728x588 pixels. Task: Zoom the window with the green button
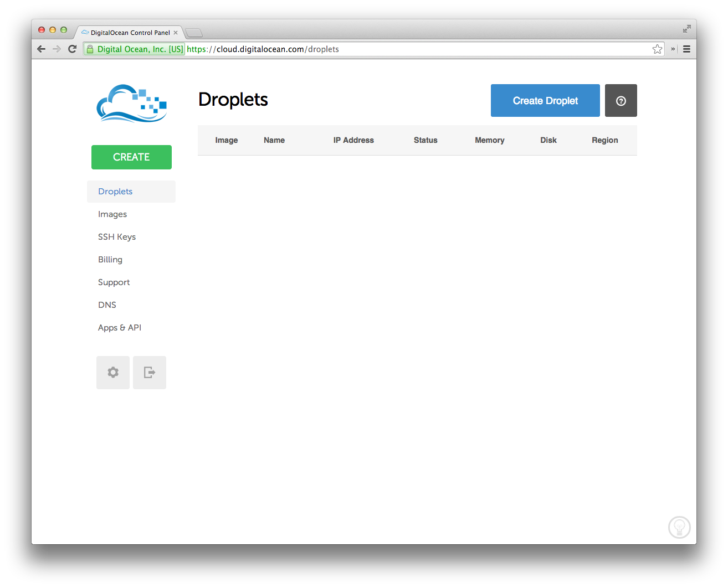click(64, 30)
